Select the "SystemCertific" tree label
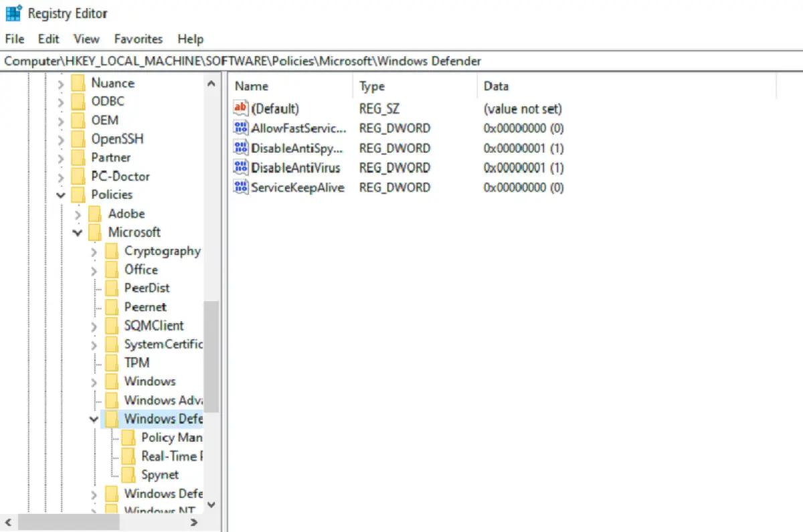Image resolution: width=803 pixels, height=532 pixels. pyautogui.click(x=163, y=345)
